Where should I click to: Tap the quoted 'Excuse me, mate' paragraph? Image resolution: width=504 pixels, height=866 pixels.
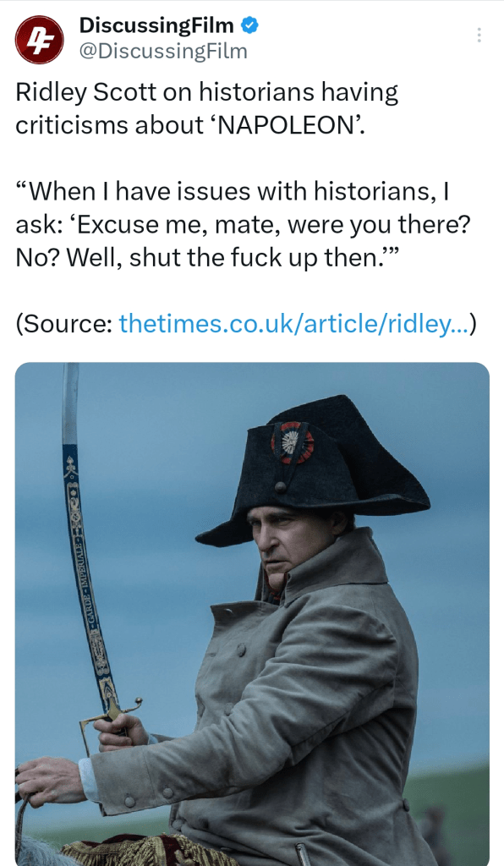pyautogui.click(x=242, y=225)
